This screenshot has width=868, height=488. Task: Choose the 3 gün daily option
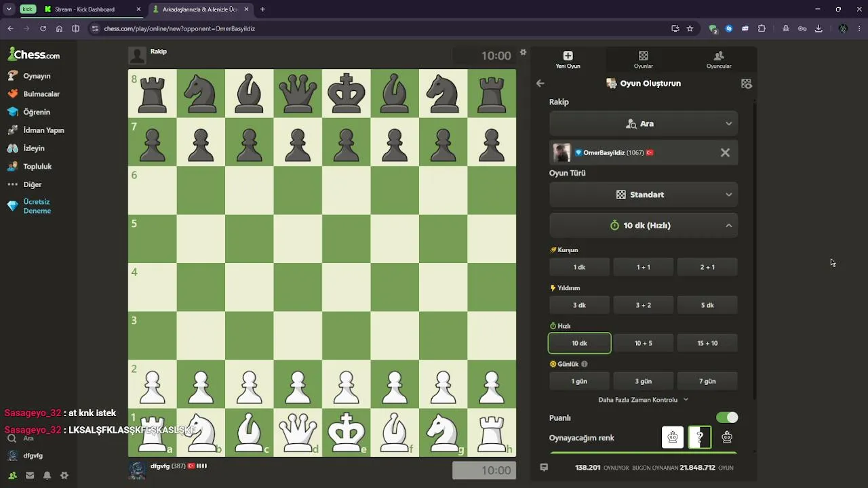click(644, 381)
